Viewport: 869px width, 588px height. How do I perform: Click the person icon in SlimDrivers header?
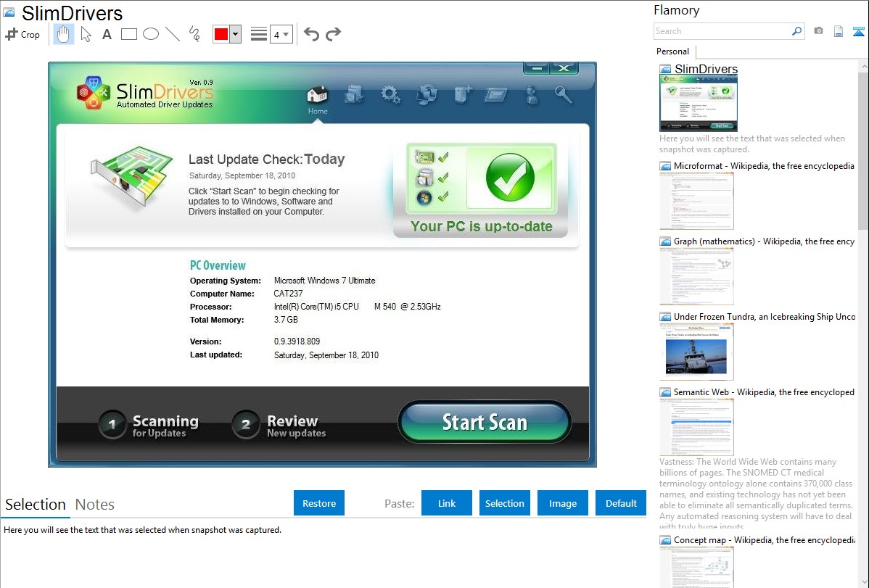pyautogui.click(x=532, y=95)
